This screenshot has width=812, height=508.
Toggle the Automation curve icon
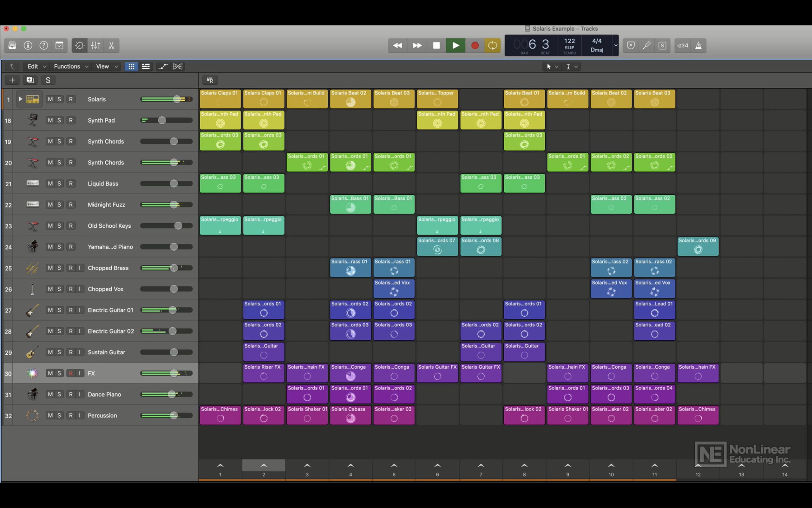pyautogui.click(x=163, y=67)
